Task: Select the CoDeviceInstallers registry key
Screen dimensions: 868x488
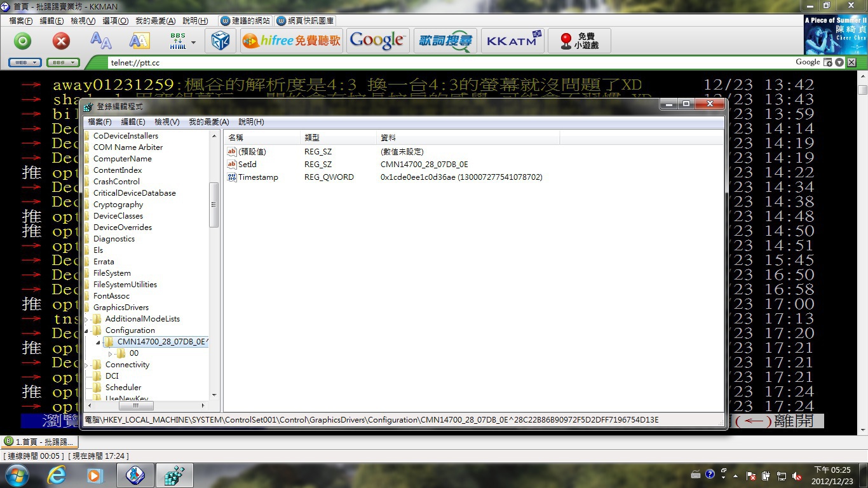Action: point(126,136)
